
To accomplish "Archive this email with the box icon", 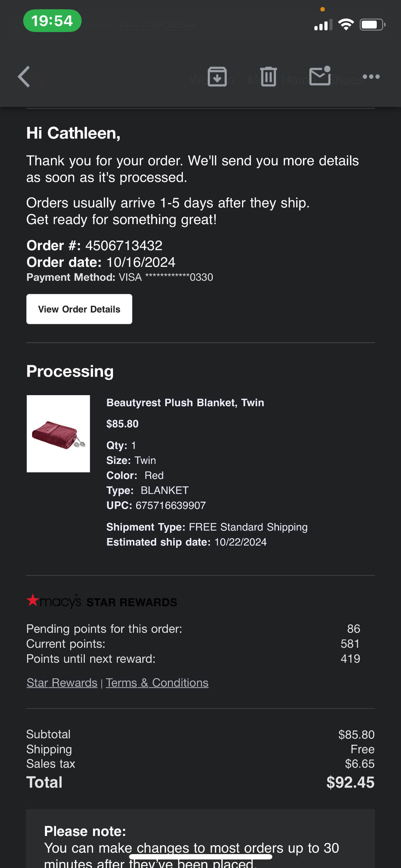I will (217, 77).
